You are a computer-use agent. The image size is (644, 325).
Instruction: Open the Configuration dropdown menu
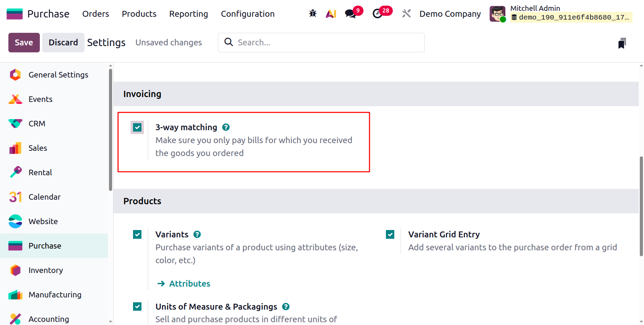tap(248, 14)
